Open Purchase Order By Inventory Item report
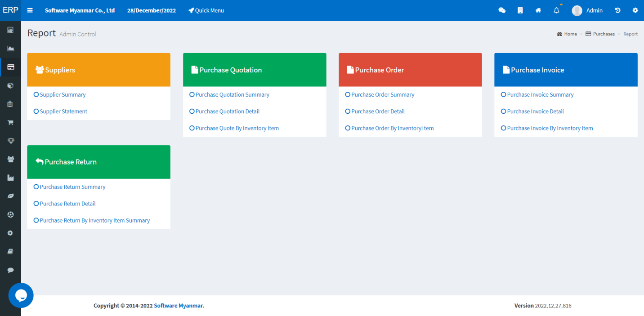 tap(389, 128)
